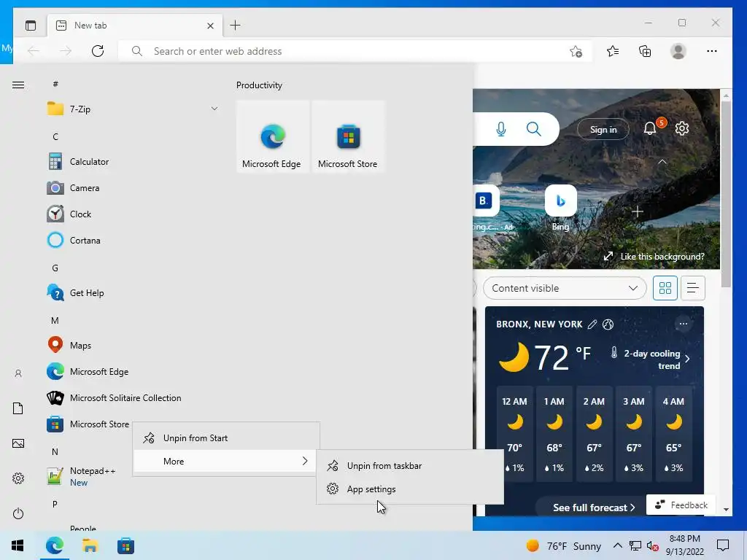The width and height of the screenshot is (747, 560).
Task: Start voice search with the microphone
Action: coord(500,129)
